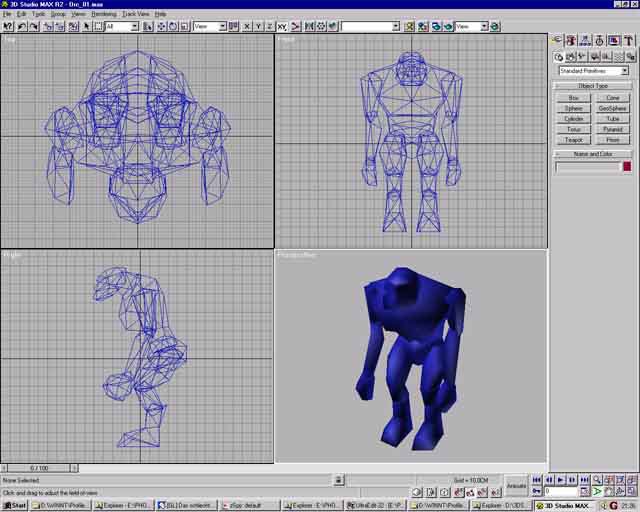Click the object color swatch
This screenshot has width=640, height=512.
pos(627,166)
